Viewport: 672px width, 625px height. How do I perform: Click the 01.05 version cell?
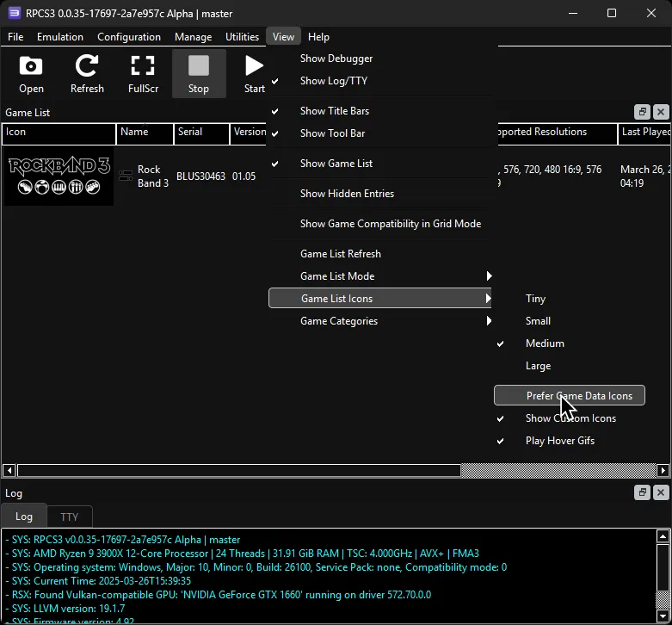[244, 176]
